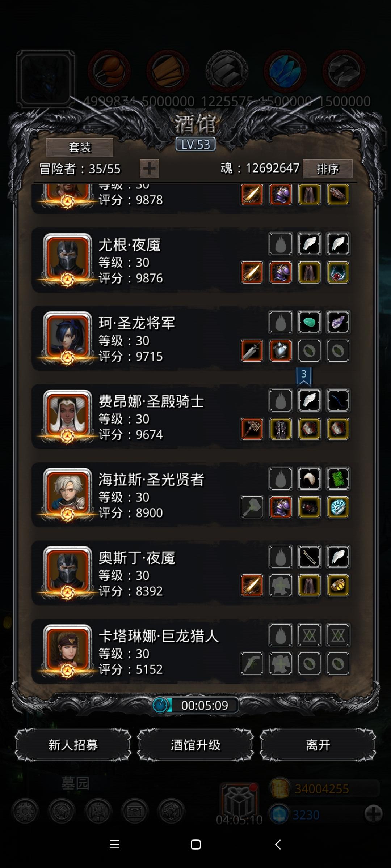Tap 珂·圣龙将军 green gem slot
The height and width of the screenshot is (868, 391).
pyautogui.click(x=309, y=322)
